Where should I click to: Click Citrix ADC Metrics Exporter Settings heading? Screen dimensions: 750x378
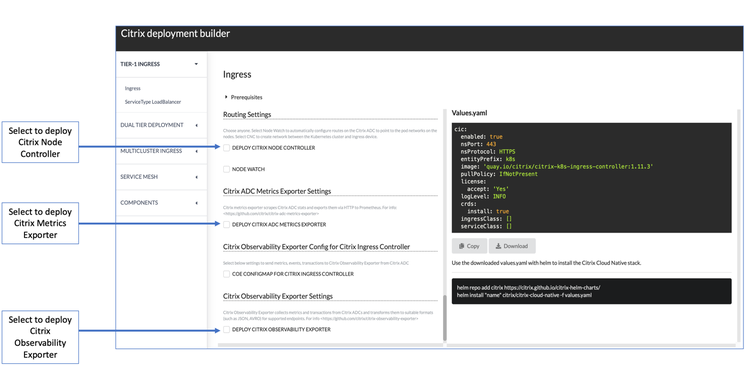tap(277, 191)
